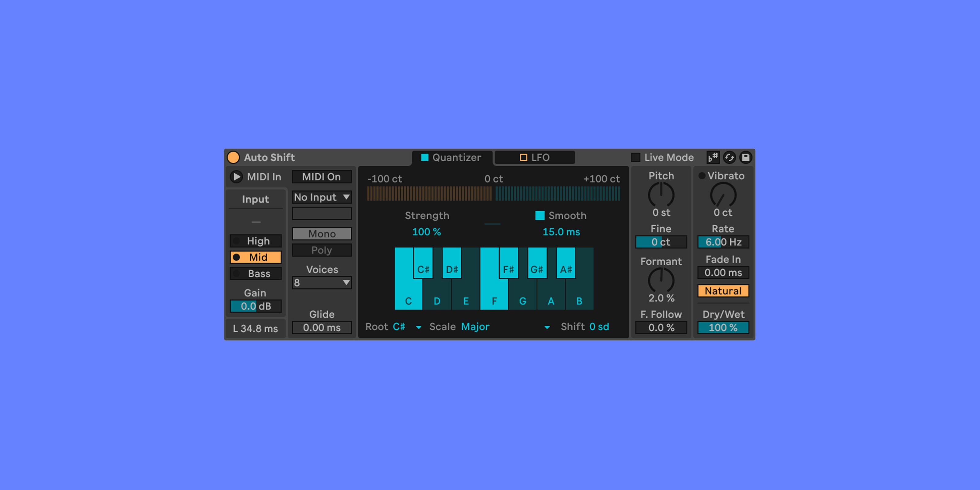Toggle the D key on the keyboard

pos(437,295)
